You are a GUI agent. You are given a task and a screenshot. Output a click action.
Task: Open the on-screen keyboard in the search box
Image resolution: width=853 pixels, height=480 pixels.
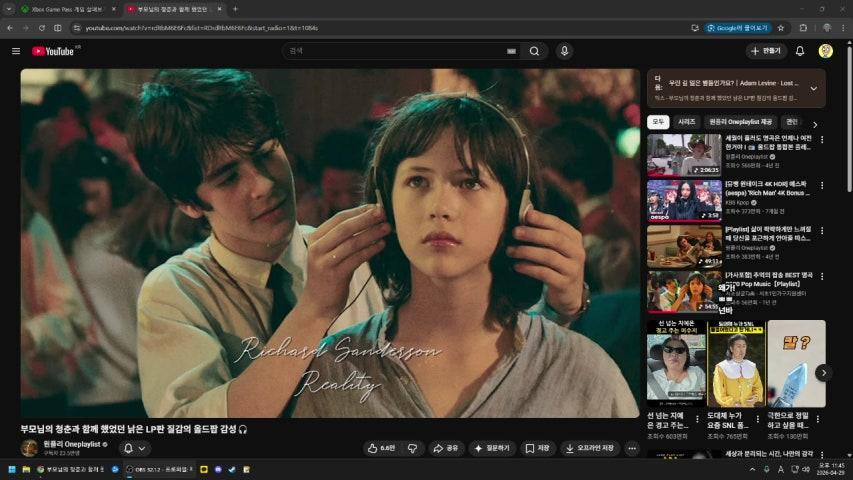tap(511, 51)
